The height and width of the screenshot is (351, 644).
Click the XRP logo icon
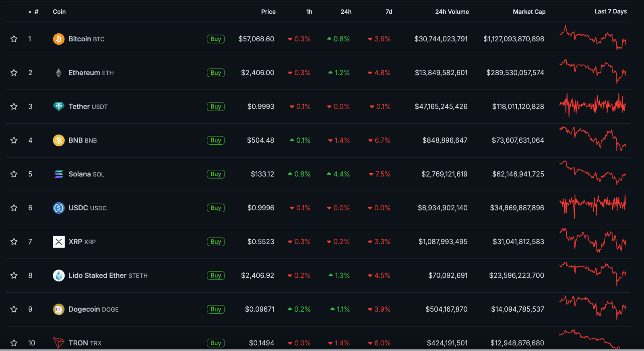tap(59, 242)
